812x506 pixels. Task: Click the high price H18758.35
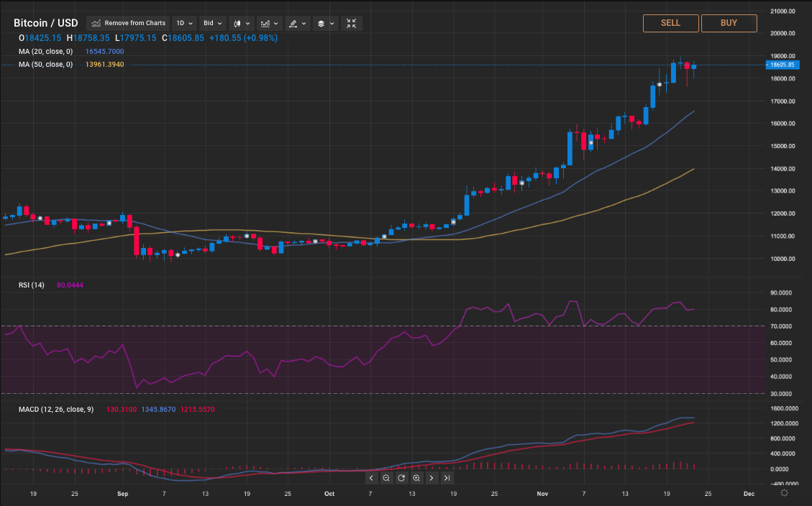88,38
